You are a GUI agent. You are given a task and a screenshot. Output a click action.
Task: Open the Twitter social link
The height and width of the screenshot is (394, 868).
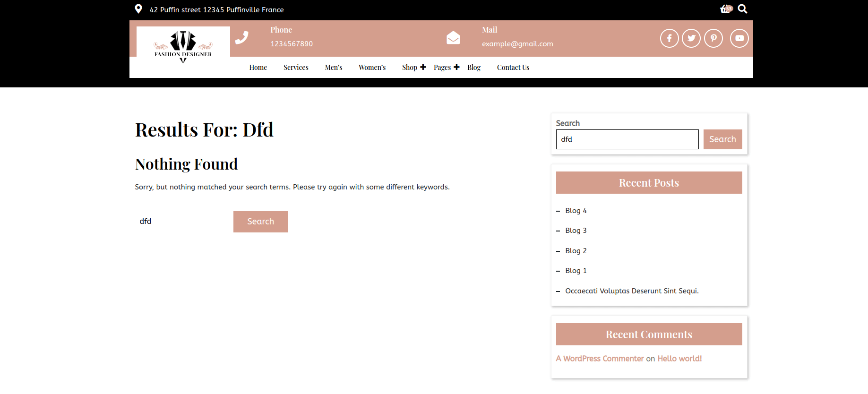[x=691, y=38]
